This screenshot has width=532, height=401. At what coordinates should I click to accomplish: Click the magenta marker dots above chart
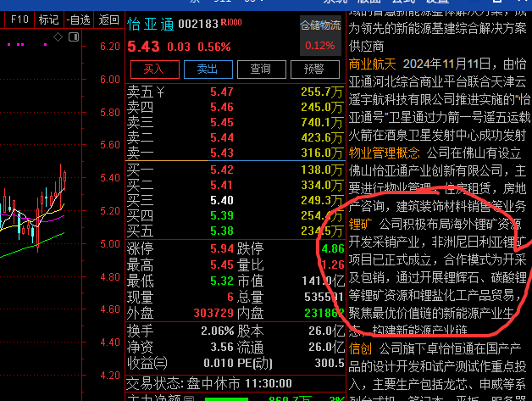point(27,44)
